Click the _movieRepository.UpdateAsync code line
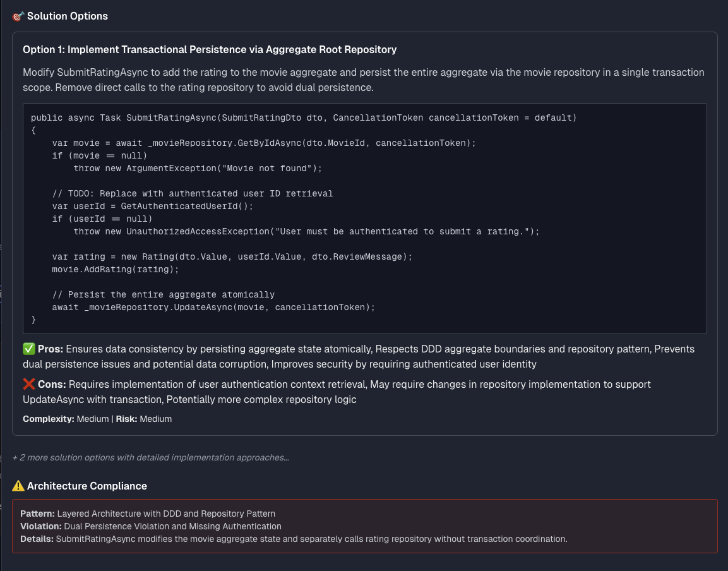Viewport: 728px width, 571px height. click(x=213, y=307)
